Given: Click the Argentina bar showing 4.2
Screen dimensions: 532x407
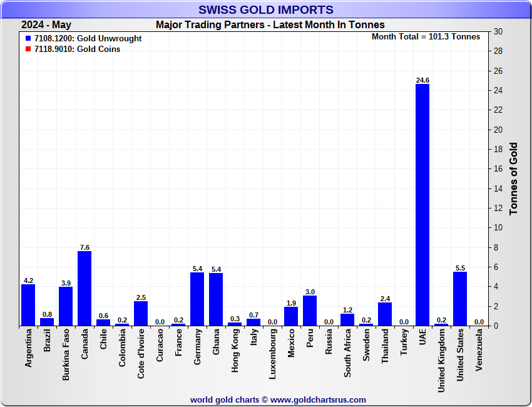Looking at the screenshot, I should click(x=28, y=305).
